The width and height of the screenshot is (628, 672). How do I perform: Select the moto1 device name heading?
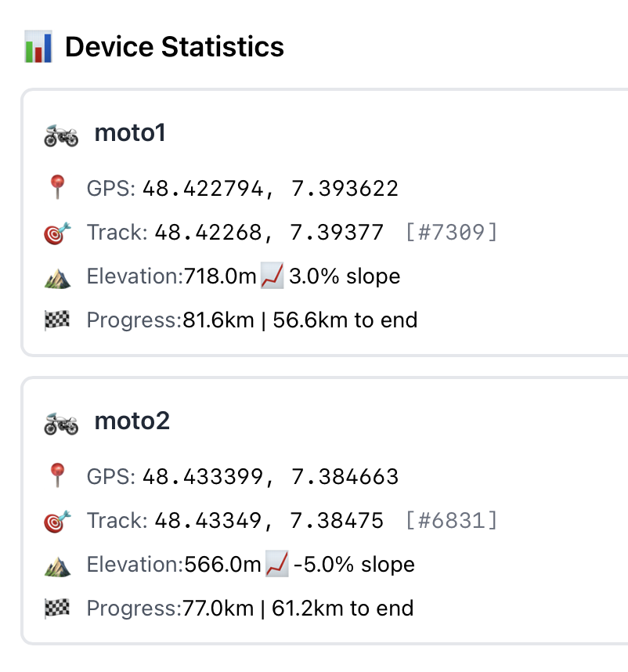click(130, 133)
